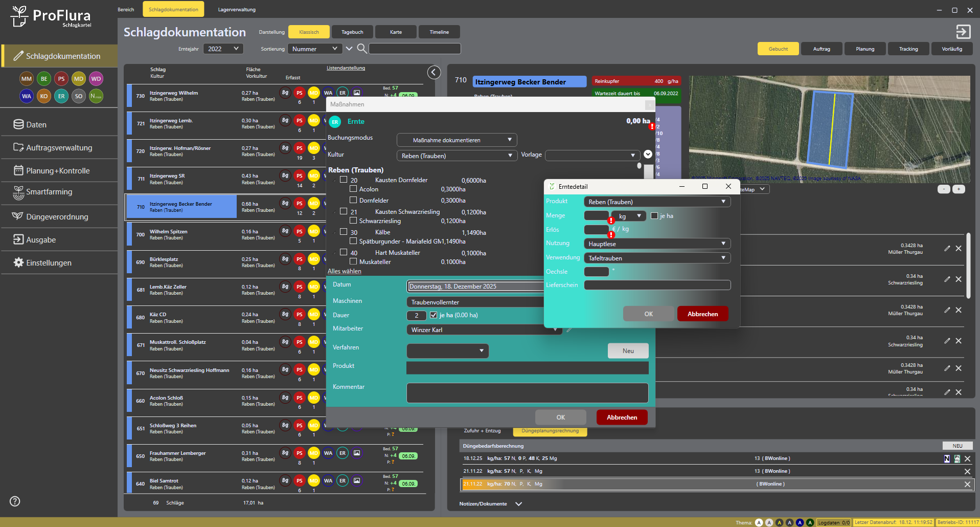Screen dimensions: 980x527
Task: Switch to the Lagerverwaltung tab
Action: [x=237, y=10]
